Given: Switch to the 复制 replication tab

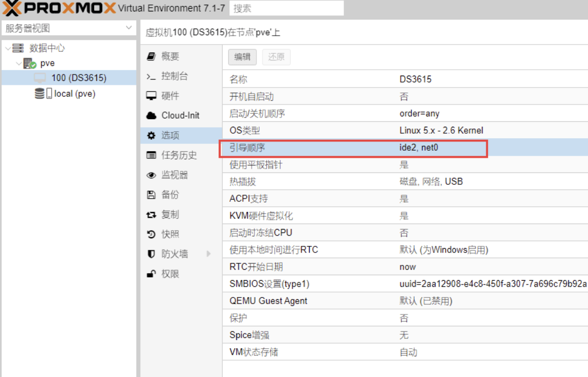Looking at the screenshot, I should (x=170, y=215).
